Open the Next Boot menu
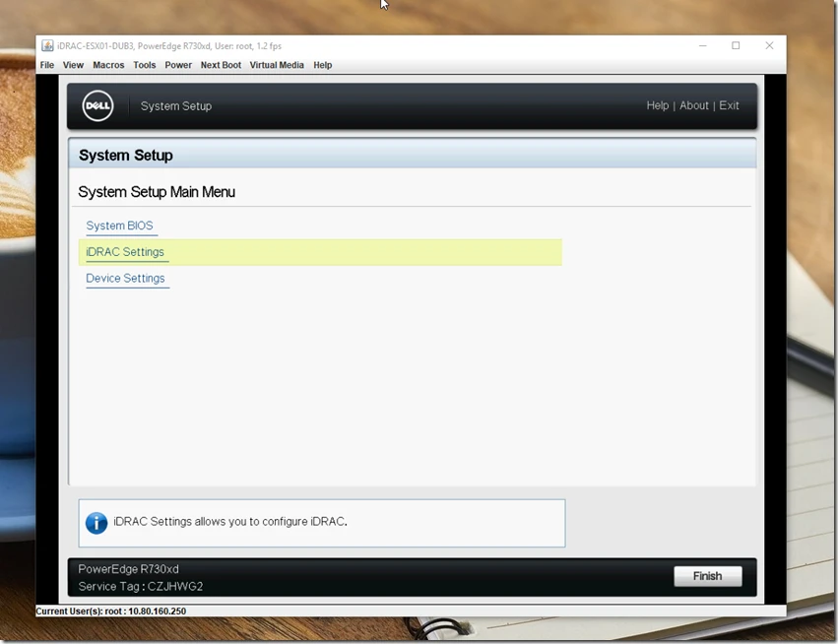 [x=221, y=65]
